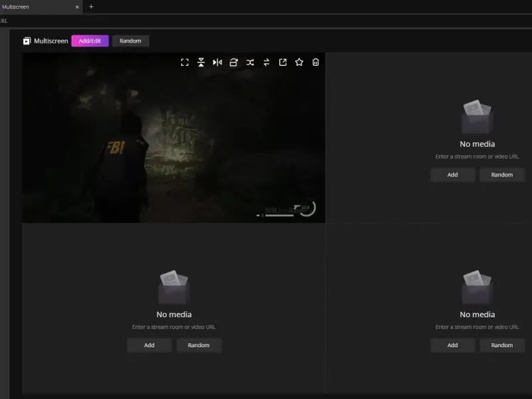Viewport: 532px width, 399px height.
Task: Click Add in the bottom-right empty tile
Action: [x=453, y=345]
